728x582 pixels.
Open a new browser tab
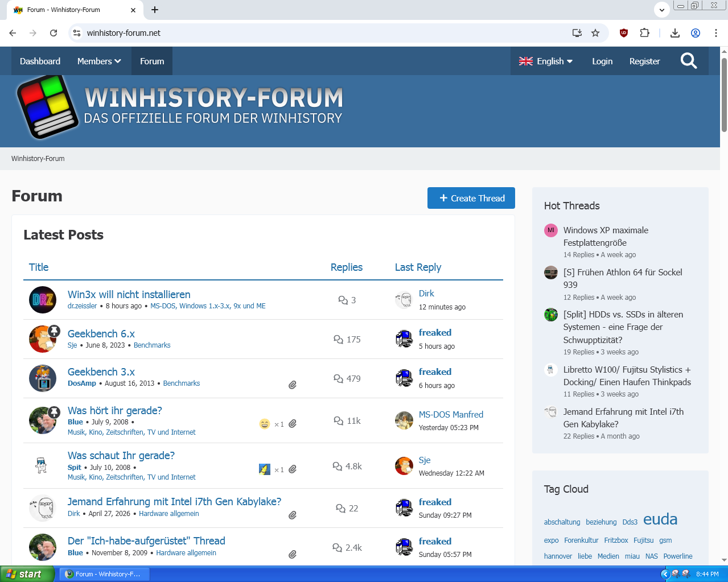click(155, 10)
